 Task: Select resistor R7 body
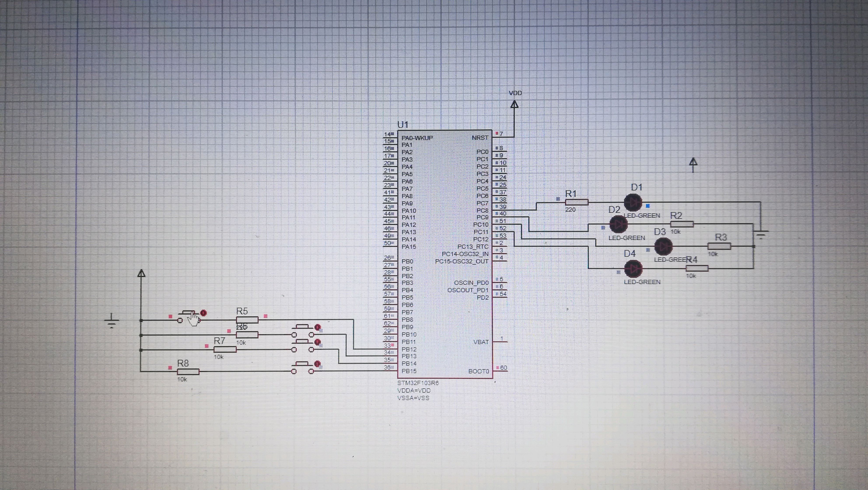(225, 350)
